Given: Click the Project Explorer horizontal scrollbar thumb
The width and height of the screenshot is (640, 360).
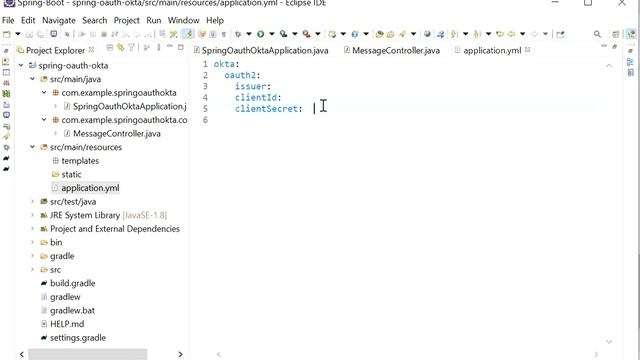Looking at the screenshot, I should tap(87, 354).
